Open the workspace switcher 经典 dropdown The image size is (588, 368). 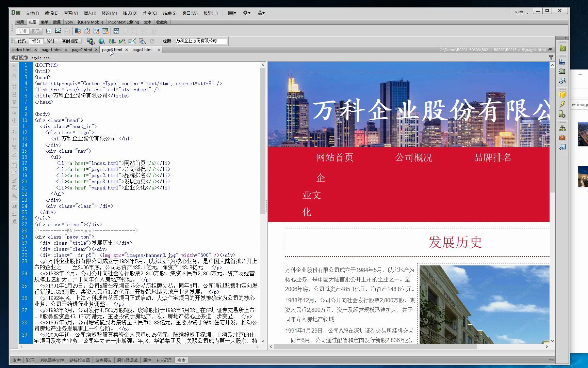(x=522, y=13)
